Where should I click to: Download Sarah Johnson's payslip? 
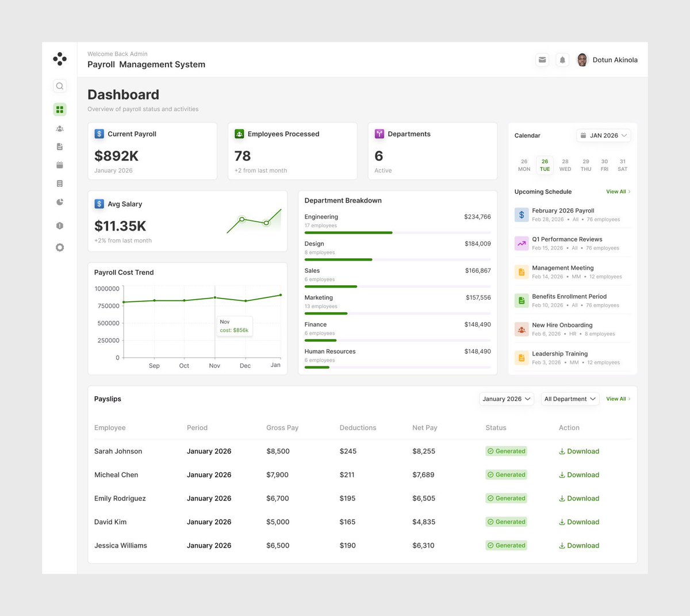pyautogui.click(x=579, y=452)
